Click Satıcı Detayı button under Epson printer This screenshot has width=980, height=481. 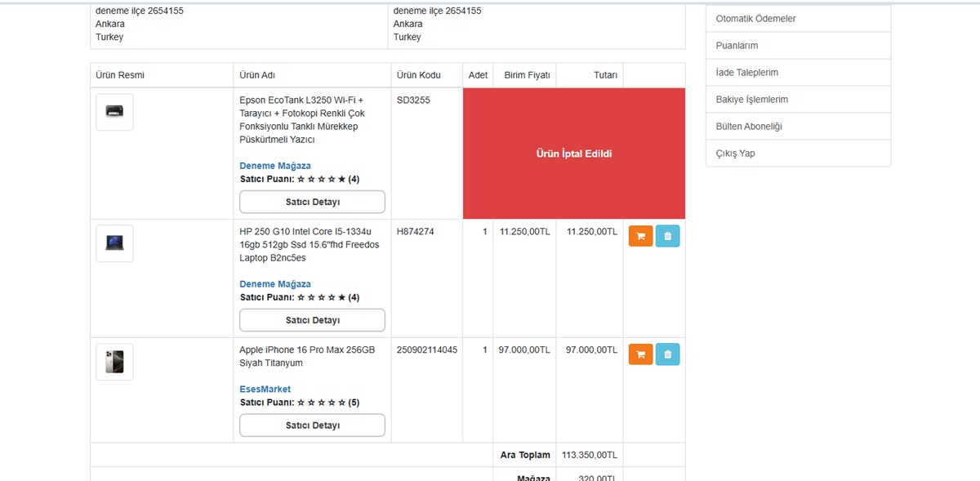312,202
